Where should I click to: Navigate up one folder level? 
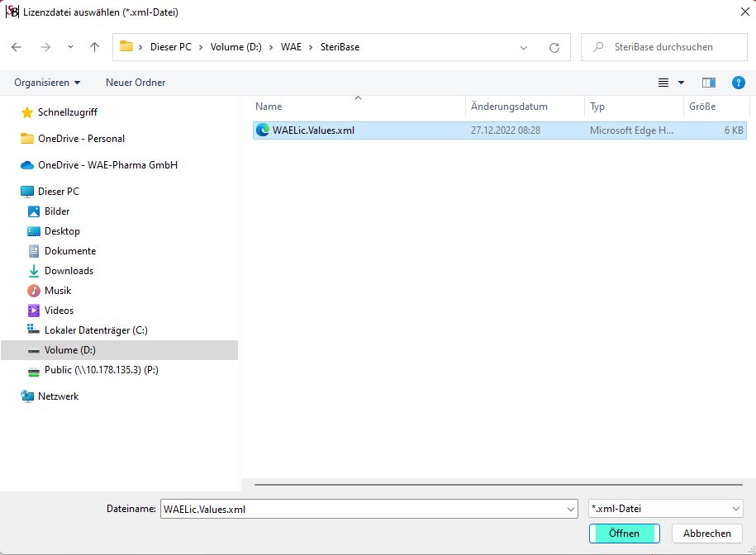tap(94, 47)
